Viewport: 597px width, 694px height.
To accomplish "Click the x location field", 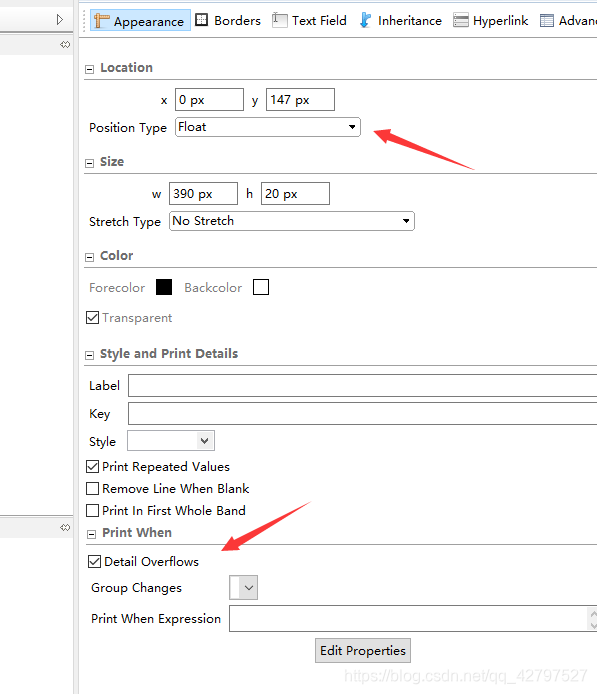I will (209, 100).
